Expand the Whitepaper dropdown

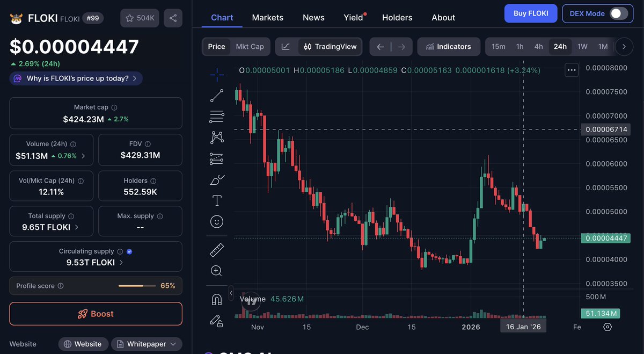click(147, 344)
